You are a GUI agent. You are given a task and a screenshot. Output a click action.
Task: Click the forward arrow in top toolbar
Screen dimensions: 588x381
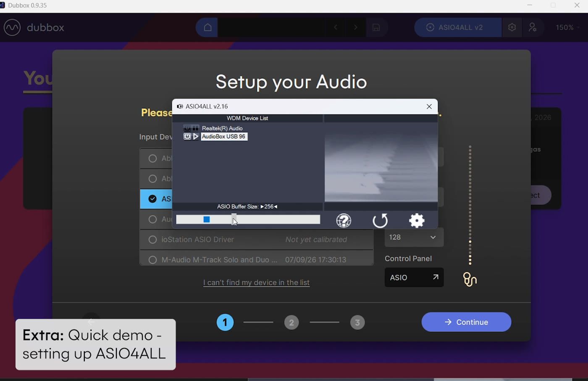coord(355,27)
